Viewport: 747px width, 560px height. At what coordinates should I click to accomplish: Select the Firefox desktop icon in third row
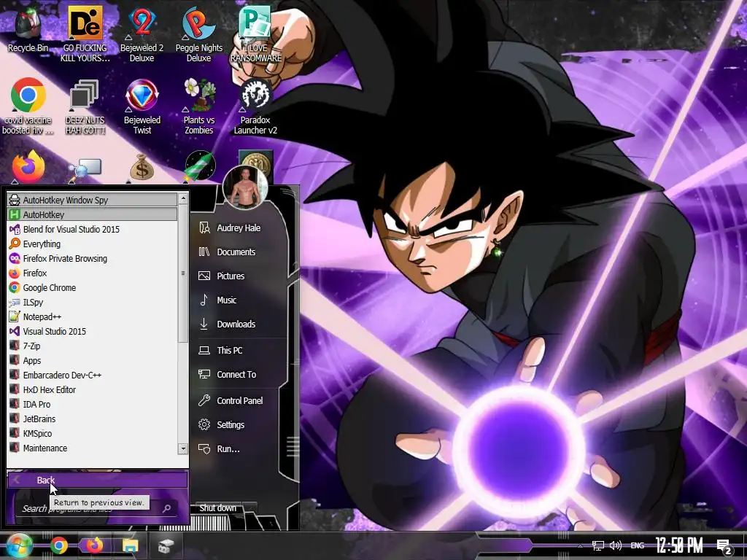coord(28,167)
